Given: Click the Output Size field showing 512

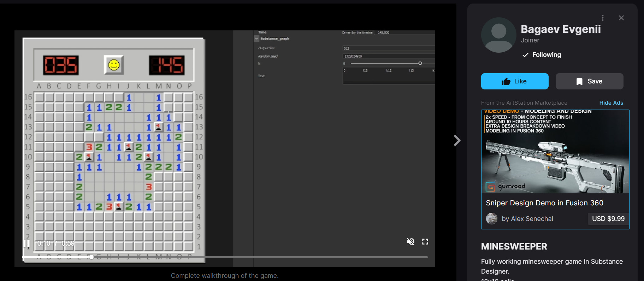Looking at the screenshot, I should pos(389,48).
